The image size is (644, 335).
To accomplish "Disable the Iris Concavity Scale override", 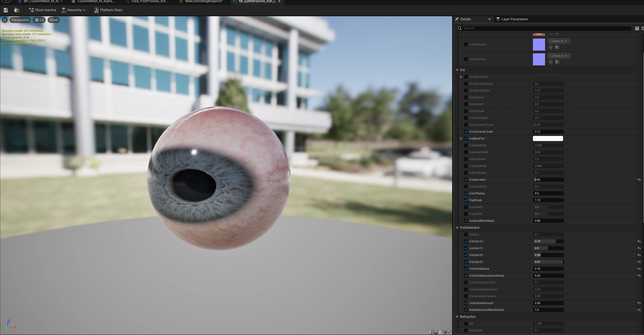I will click(x=466, y=132).
